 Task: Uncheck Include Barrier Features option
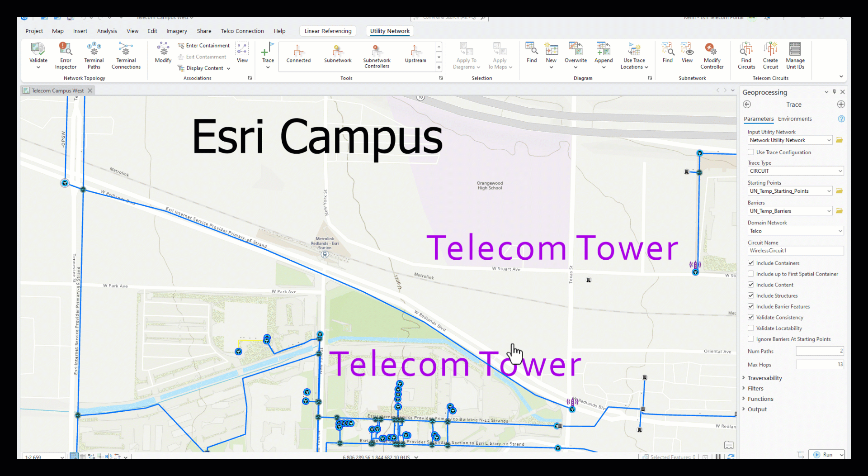(751, 306)
